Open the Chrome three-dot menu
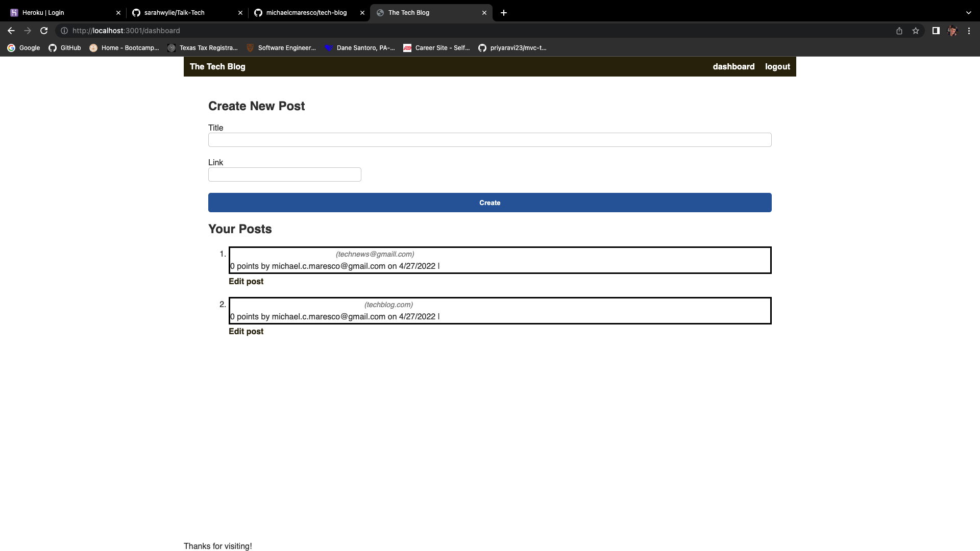This screenshot has height=551, width=980. (x=969, y=31)
